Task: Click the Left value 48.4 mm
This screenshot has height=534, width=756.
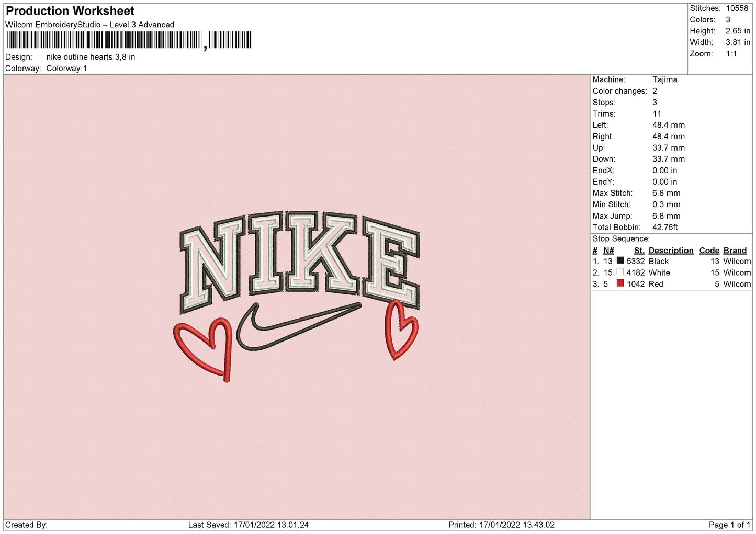Action: [x=668, y=125]
